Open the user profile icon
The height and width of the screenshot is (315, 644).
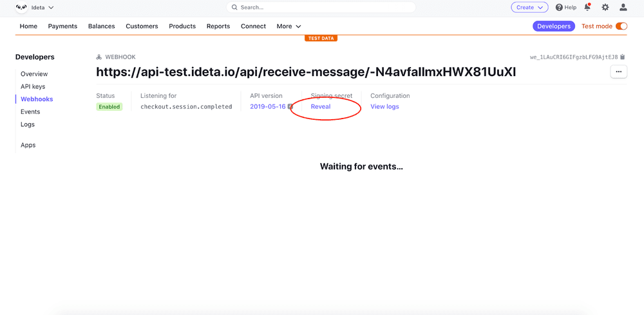[623, 7]
